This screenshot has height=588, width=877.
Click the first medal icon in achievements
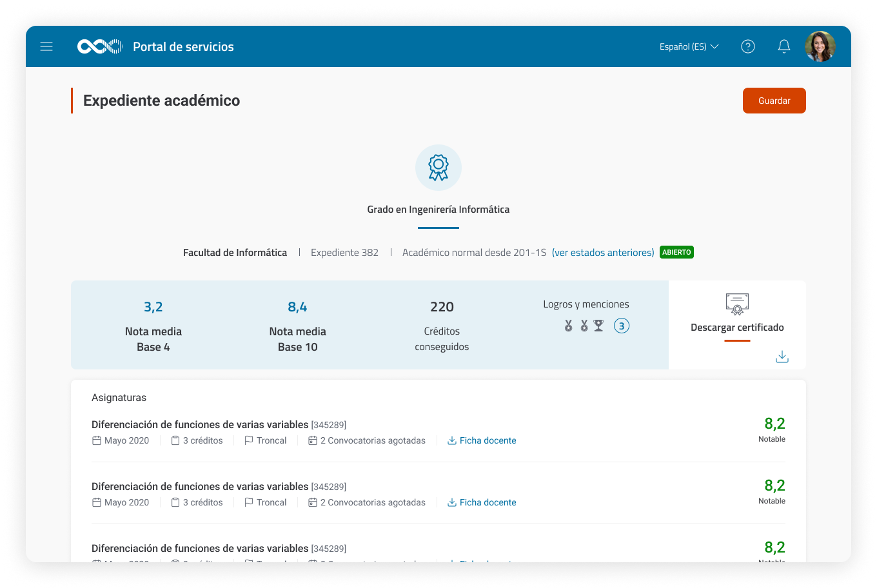click(568, 326)
